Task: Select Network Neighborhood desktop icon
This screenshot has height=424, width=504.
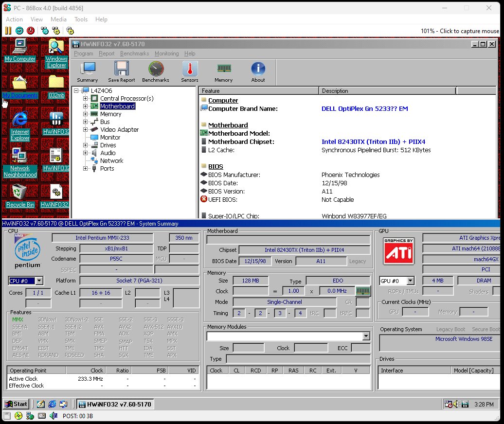Action: (x=20, y=163)
